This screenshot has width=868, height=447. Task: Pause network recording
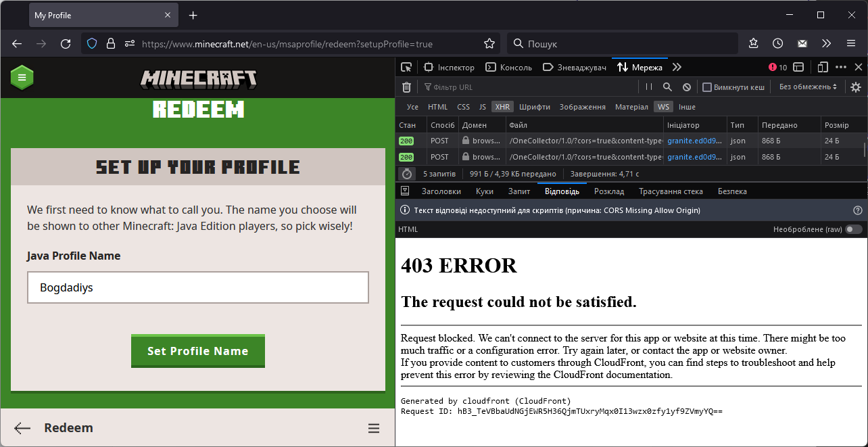pos(649,87)
